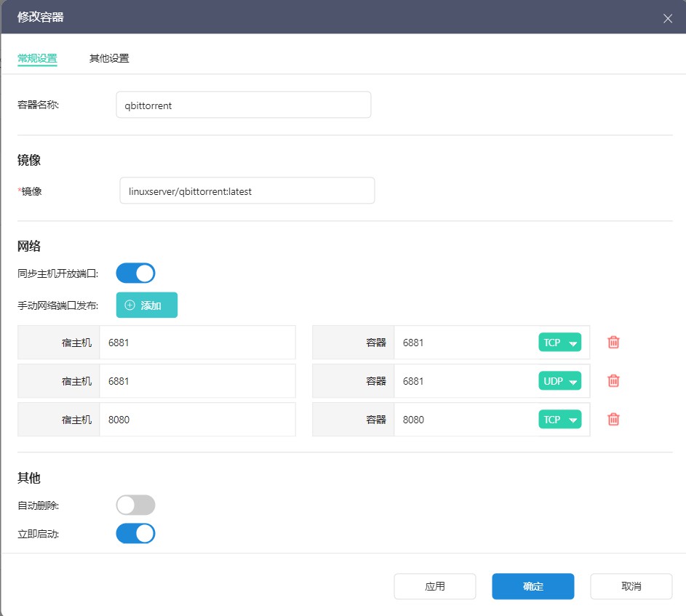Image resolution: width=686 pixels, height=616 pixels.
Task: Toggle 同步主机开放端口 switch off
Action: [x=136, y=273]
